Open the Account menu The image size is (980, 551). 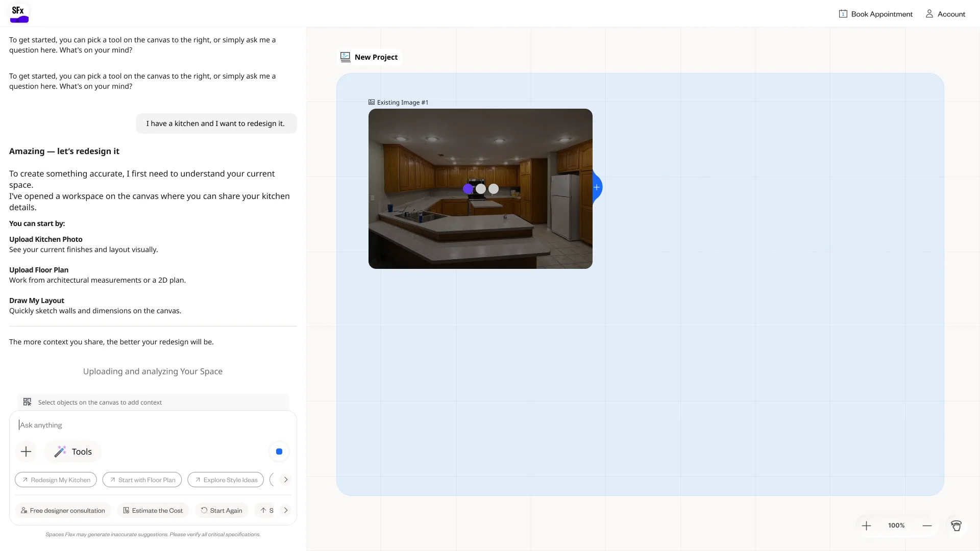(x=945, y=14)
